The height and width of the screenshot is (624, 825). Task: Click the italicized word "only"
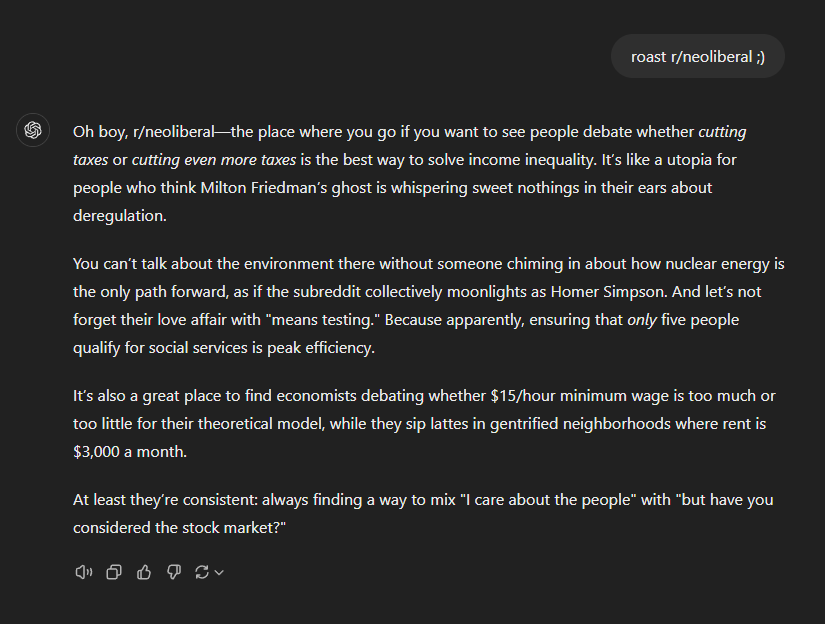tap(642, 320)
